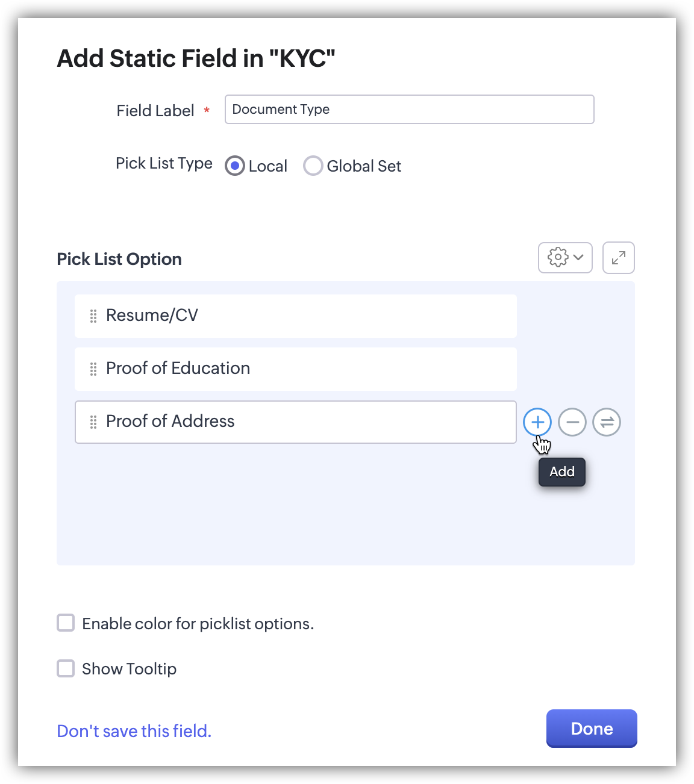Click the Show Tooltip label text
Image resolution: width=694 pixels, height=784 pixels.
(x=129, y=669)
